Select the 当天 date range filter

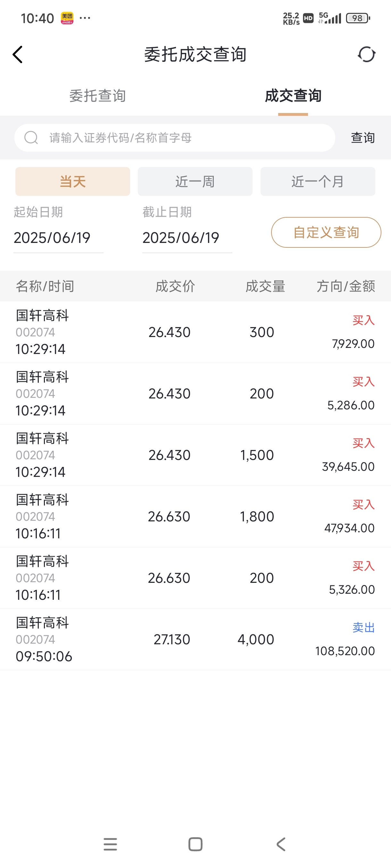(72, 181)
